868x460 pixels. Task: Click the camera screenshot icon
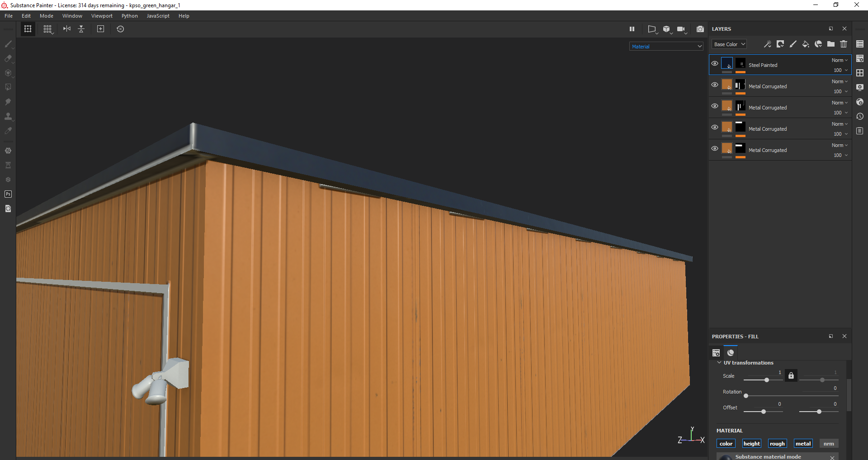point(700,29)
